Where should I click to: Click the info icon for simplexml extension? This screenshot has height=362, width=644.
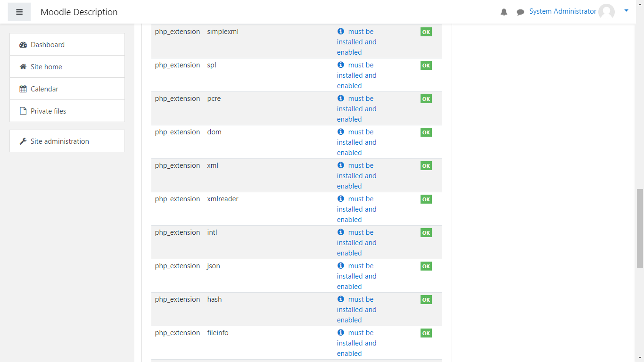click(x=341, y=32)
